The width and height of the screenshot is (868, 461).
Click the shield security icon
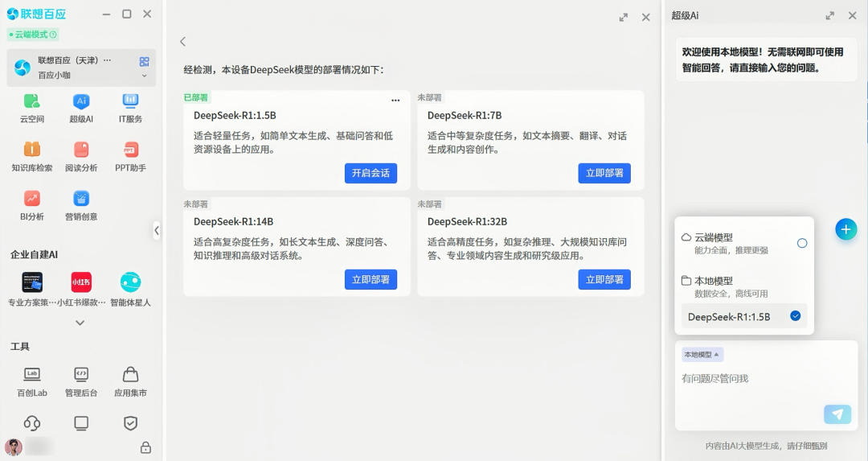click(x=131, y=423)
